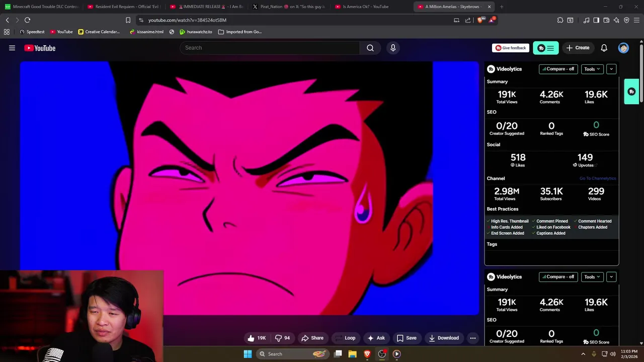The height and width of the screenshot is (362, 644).
Task: Open Brave Wallet icon
Action: (x=606, y=20)
